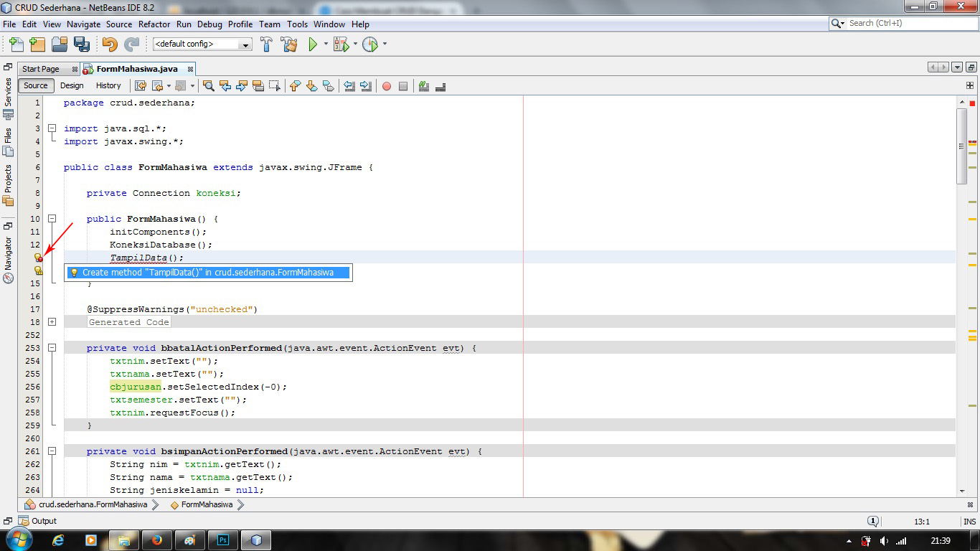Click the New Project toolbar icon

pyautogui.click(x=38, y=44)
